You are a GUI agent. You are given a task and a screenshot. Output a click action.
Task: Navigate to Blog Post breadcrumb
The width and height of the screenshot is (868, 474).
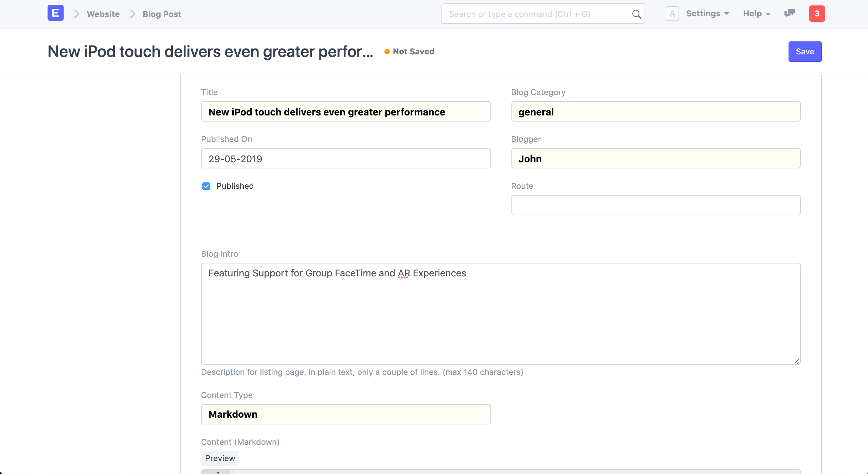pyautogui.click(x=162, y=14)
